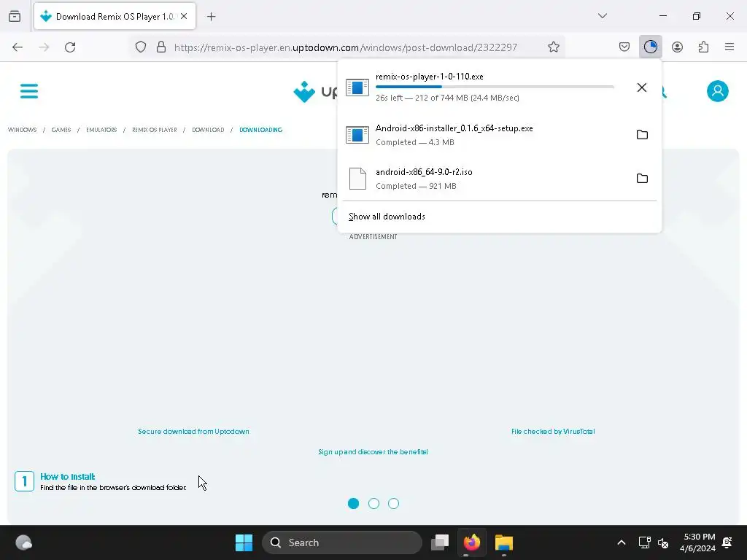Reload the current page
The width and height of the screenshot is (747, 560).
(70, 47)
